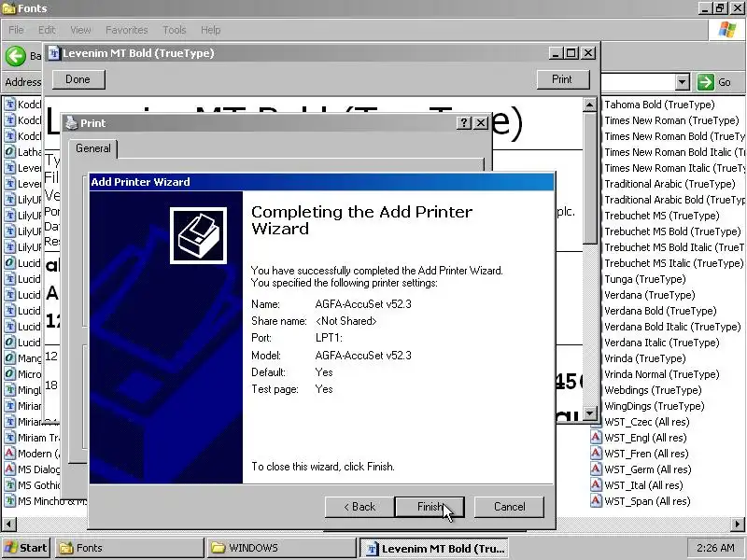Click Mingl font file icon
This screenshot has height=560, width=747.
point(9,389)
